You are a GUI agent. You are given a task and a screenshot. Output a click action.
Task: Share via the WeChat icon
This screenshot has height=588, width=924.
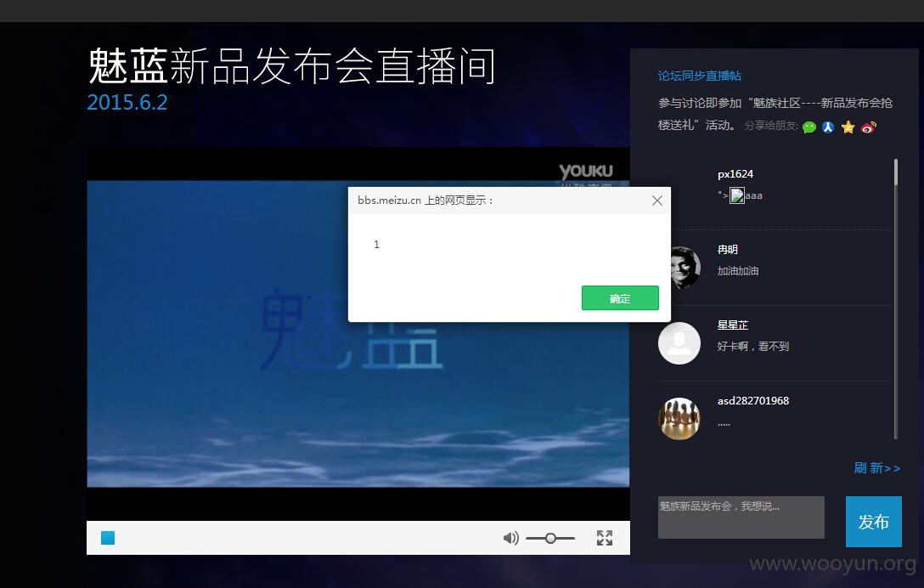pyautogui.click(x=809, y=127)
